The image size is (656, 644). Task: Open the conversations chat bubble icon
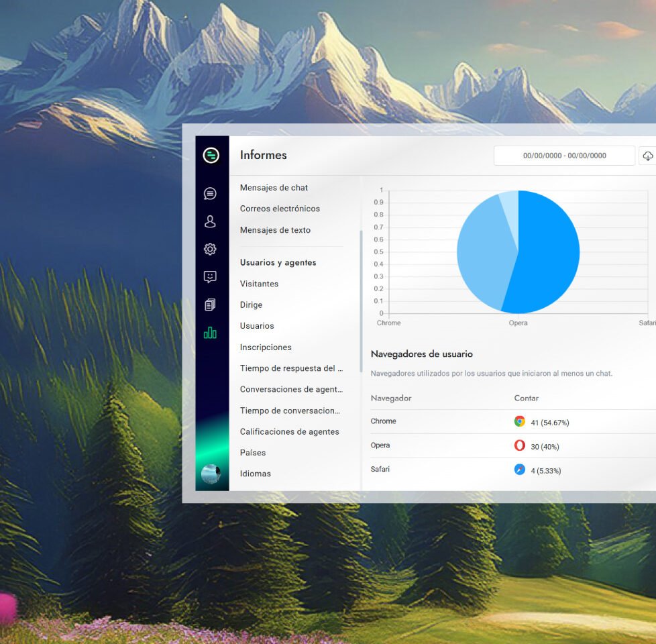pos(210,194)
